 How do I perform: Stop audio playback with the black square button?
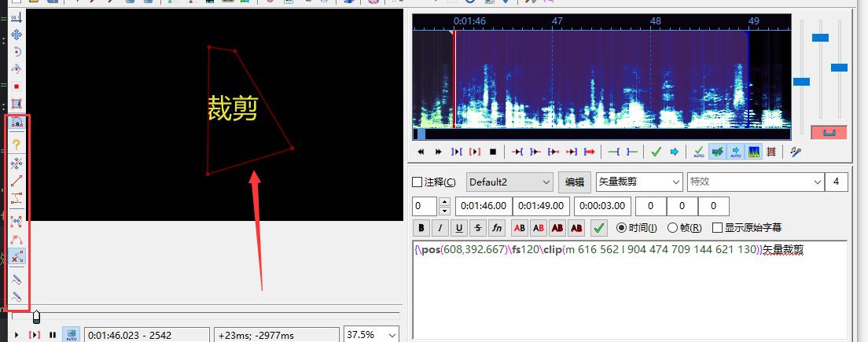[493, 152]
